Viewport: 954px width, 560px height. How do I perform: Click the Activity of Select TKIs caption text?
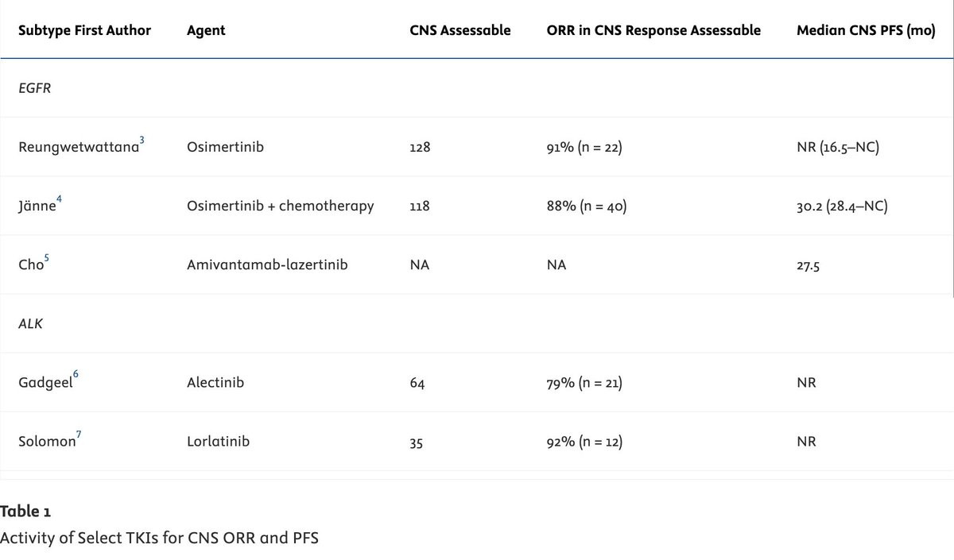[x=159, y=538]
